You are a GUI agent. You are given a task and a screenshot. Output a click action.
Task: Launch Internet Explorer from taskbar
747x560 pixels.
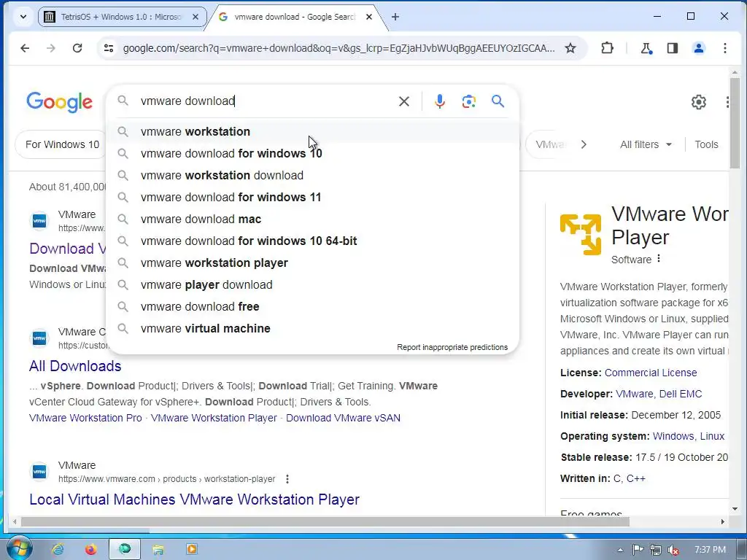58,550
